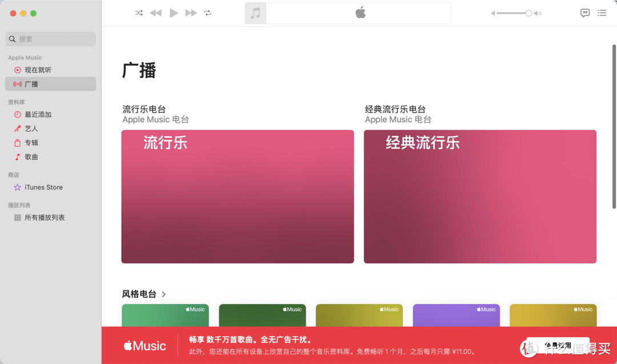Open the Up Next queue list icon
Viewport: 617px width, 364px height.
pyautogui.click(x=602, y=13)
